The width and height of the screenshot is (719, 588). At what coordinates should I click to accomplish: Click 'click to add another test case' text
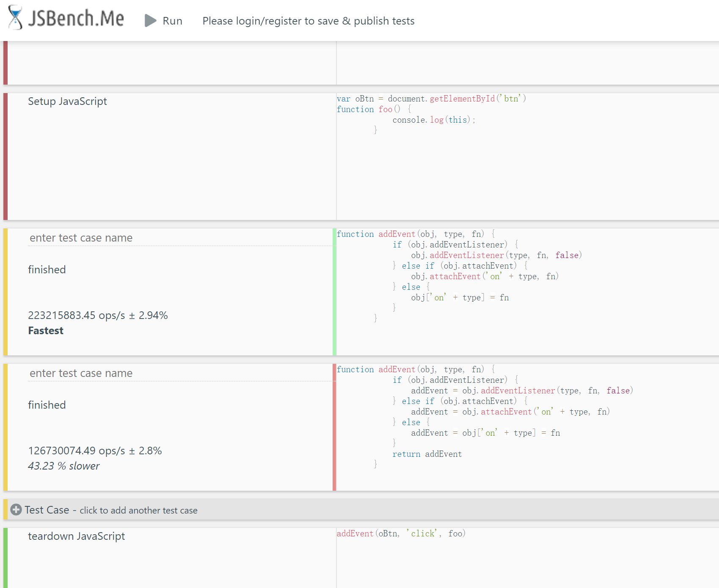click(x=138, y=511)
